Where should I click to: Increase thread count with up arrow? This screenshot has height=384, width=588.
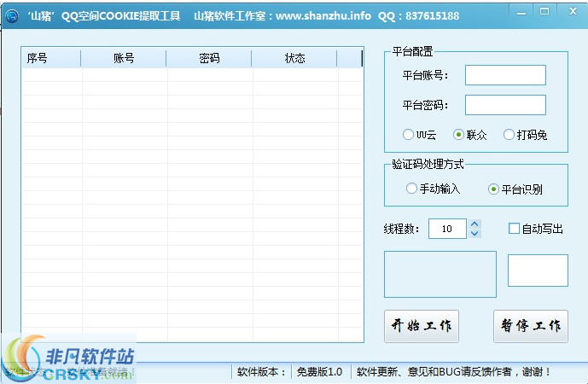coord(474,224)
